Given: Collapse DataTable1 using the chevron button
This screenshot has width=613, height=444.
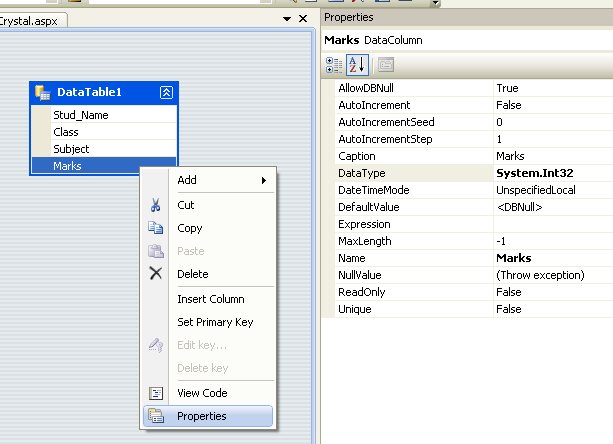Looking at the screenshot, I should point(166,92).
